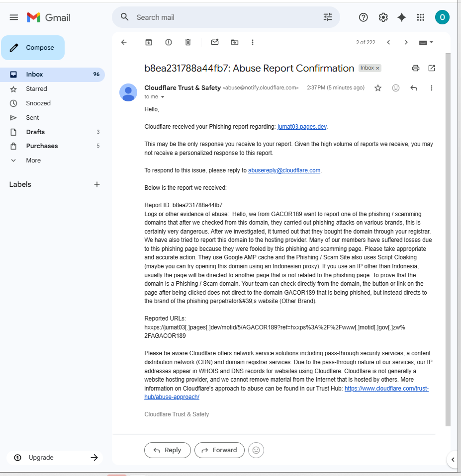Show search options filter icon
Viewport: 461px width, 476px height.
pyautogui.click(x=328, y=17)
